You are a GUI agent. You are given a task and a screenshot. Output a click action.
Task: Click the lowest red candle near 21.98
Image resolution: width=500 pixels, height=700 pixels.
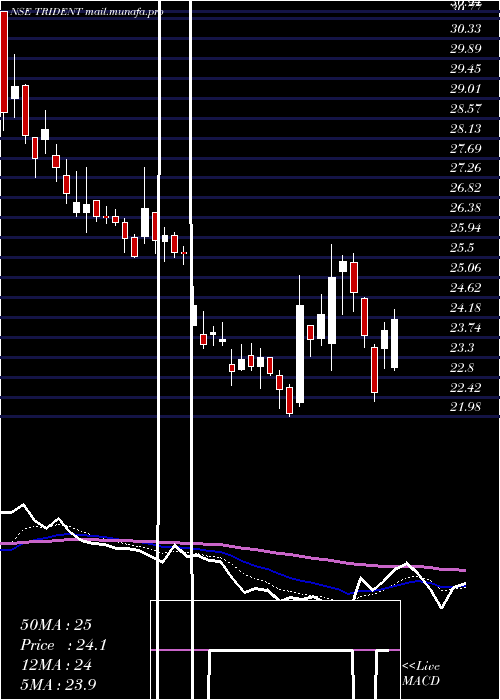[290, 400]
